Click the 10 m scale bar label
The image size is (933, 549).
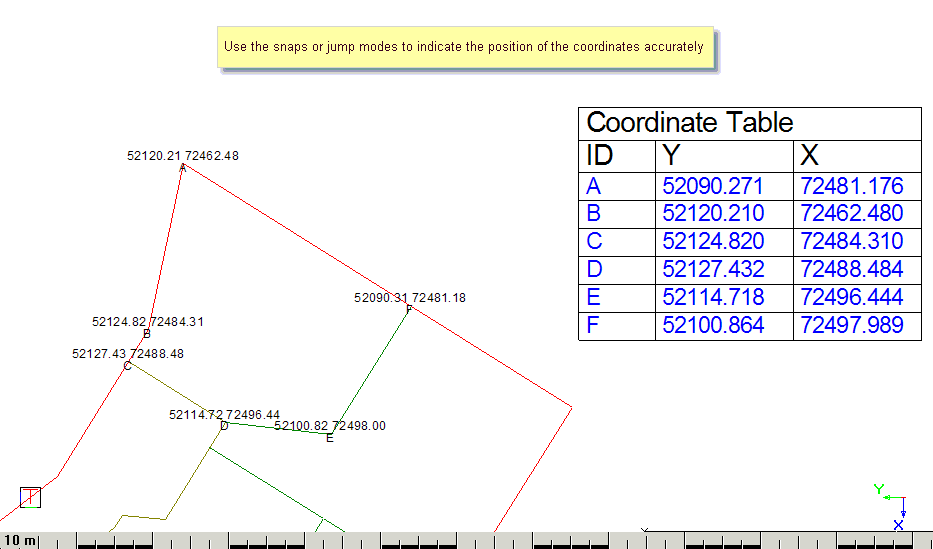(20, 541)
